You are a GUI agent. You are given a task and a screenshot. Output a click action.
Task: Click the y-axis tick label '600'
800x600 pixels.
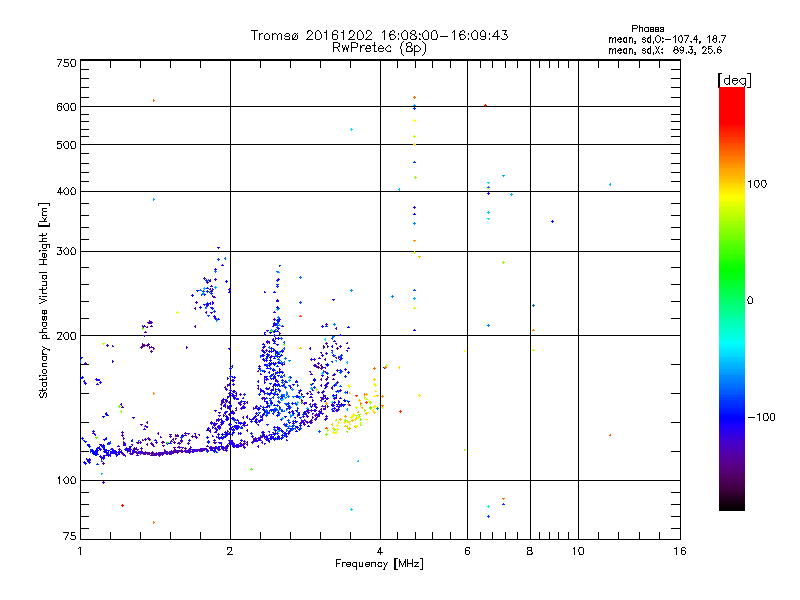(66, 107)
